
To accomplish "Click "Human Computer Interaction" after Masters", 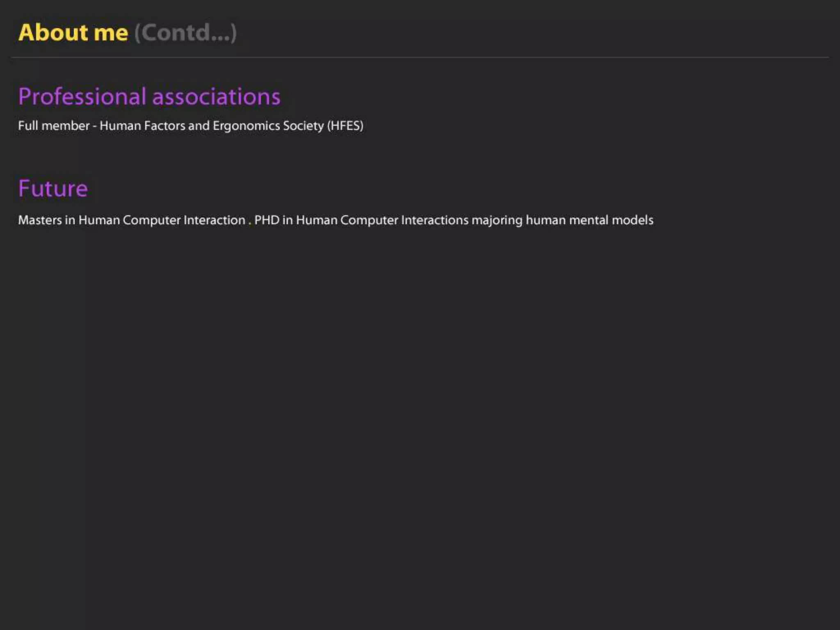I will [162, 220].
